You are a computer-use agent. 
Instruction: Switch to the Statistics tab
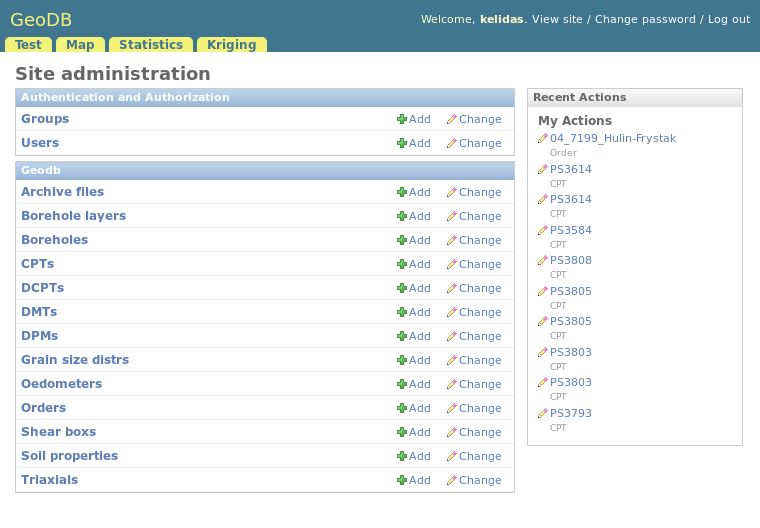[x=150, y=45]
